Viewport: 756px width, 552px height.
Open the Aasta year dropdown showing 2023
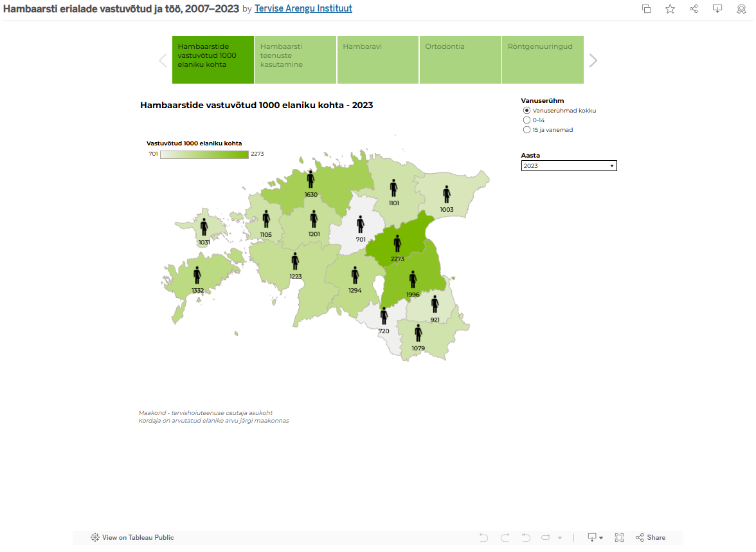point(568,166)
